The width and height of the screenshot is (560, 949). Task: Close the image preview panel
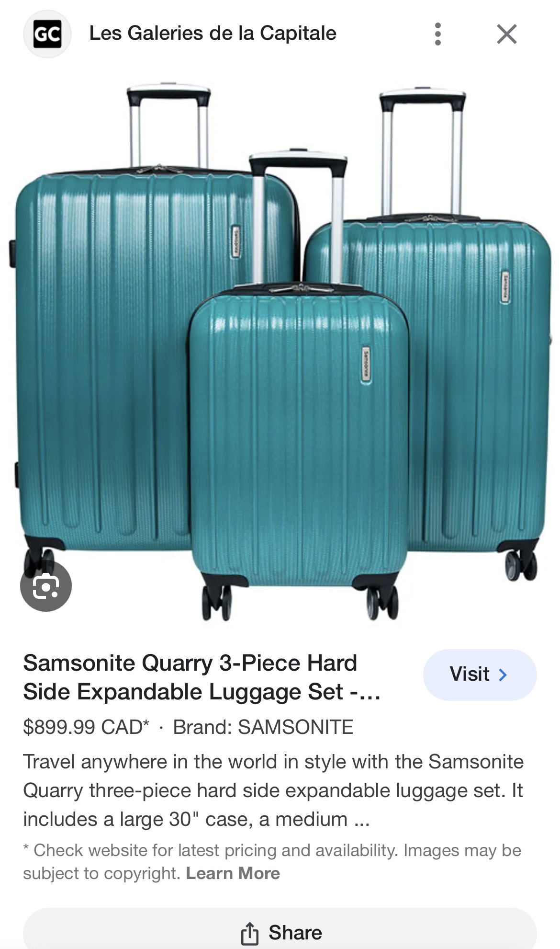506,34
